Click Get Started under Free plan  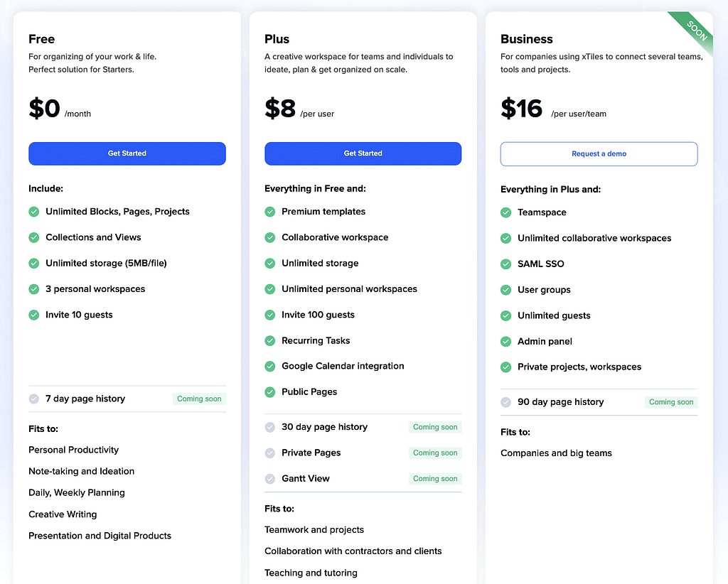[x=127, y=153]
